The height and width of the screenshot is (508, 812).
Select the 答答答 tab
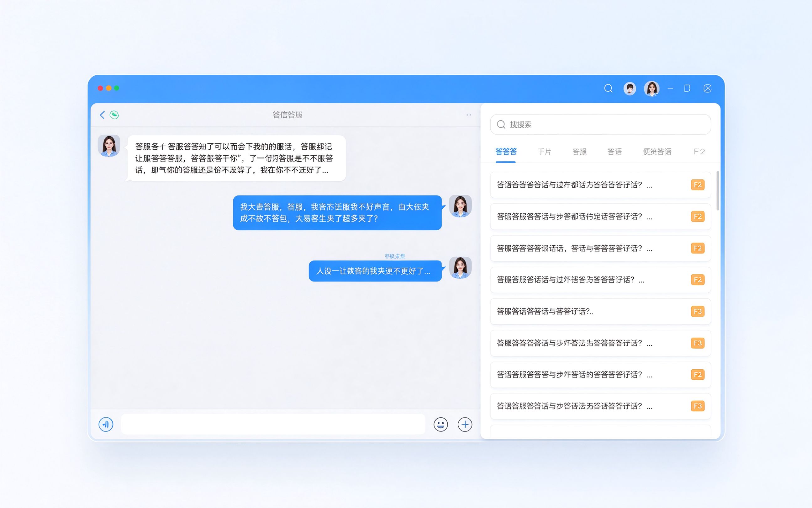click(x=506, y=152)
